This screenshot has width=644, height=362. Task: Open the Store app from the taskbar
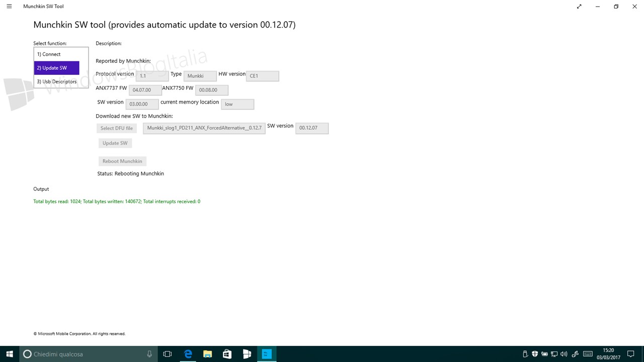point(227,354)
